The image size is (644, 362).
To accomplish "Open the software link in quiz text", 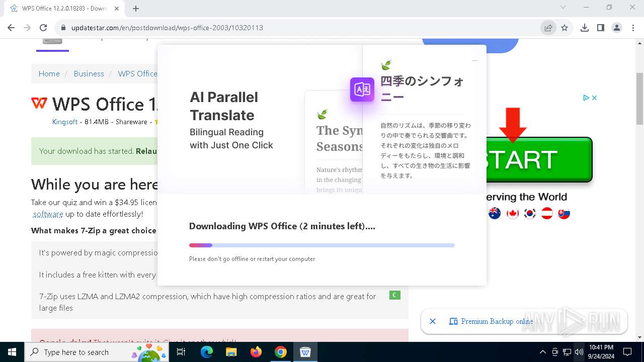I will tap(48, 214).
